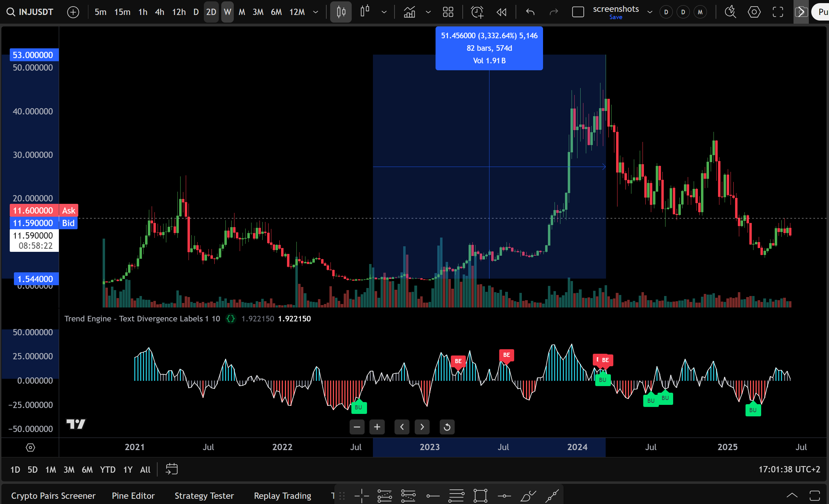Select the crosshair tool in floating toolbar

(361, 496)
